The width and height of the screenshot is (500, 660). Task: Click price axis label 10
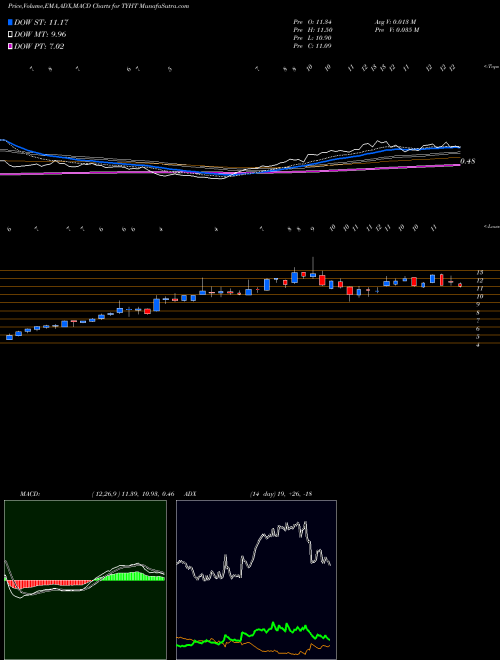click(x=479, y=296)
